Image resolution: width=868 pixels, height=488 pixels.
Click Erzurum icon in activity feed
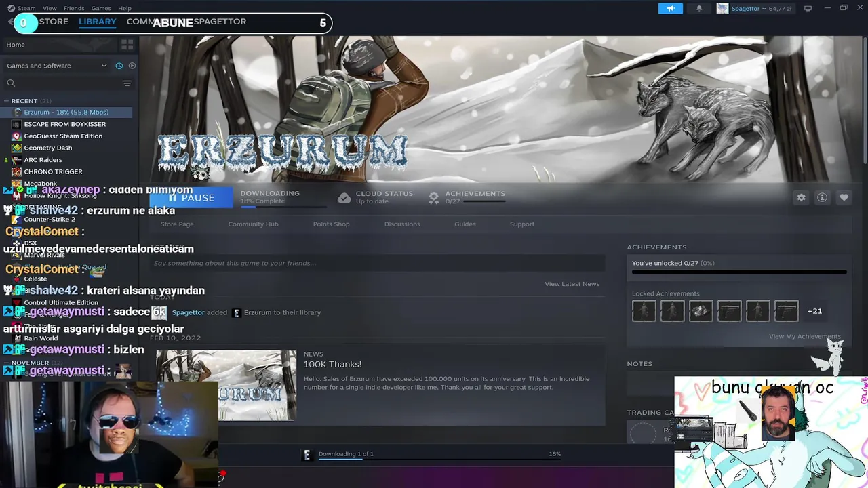click(x=237, y=312)
